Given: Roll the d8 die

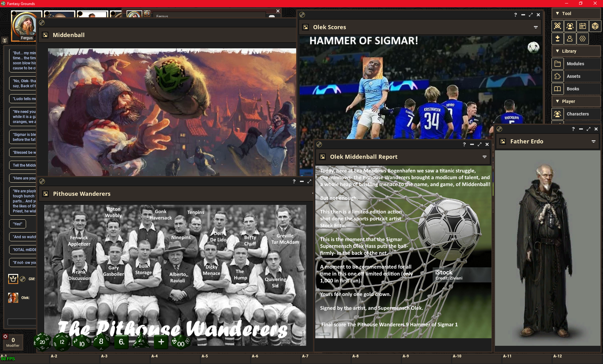Looking at the screenshot, I should coord(101,341).
